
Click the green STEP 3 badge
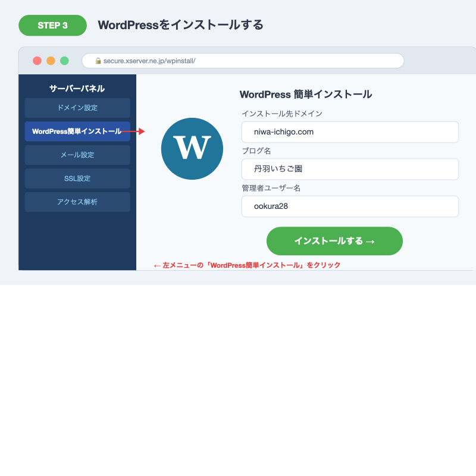(52, 26)
